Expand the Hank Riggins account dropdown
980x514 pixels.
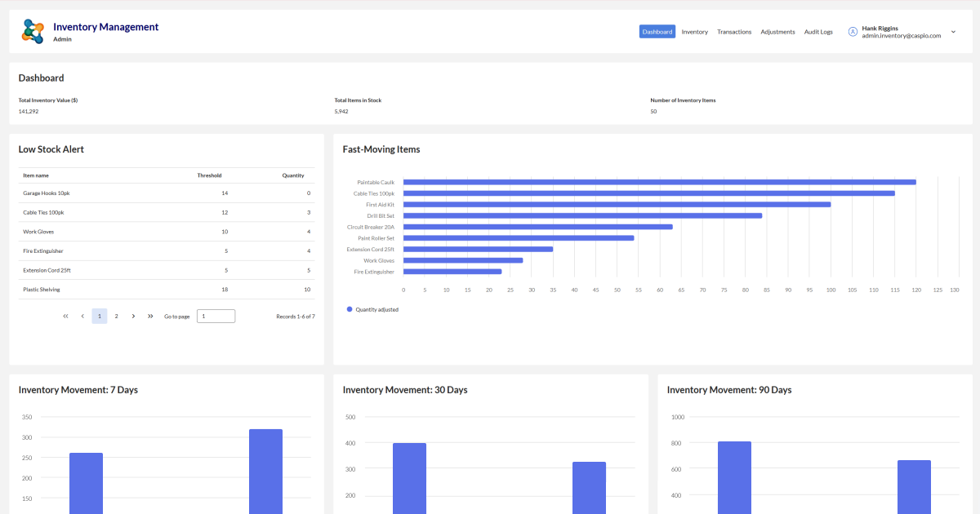953,32
